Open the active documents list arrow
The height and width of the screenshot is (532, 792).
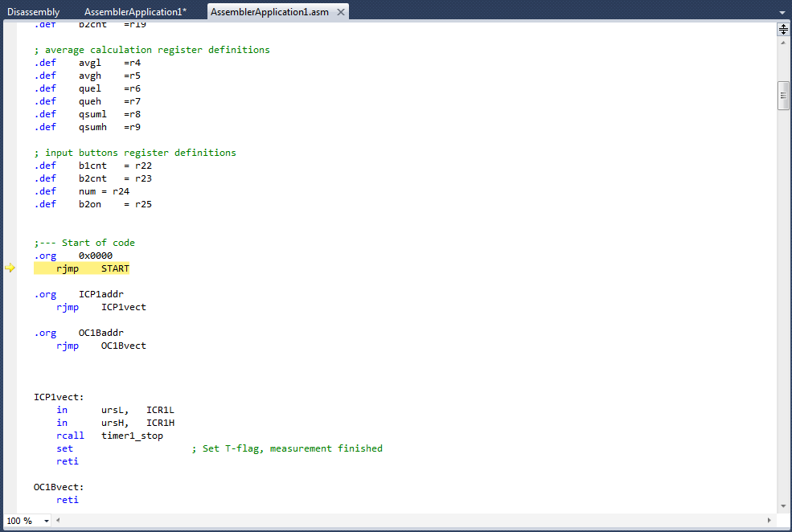click(x=782, y=13)
